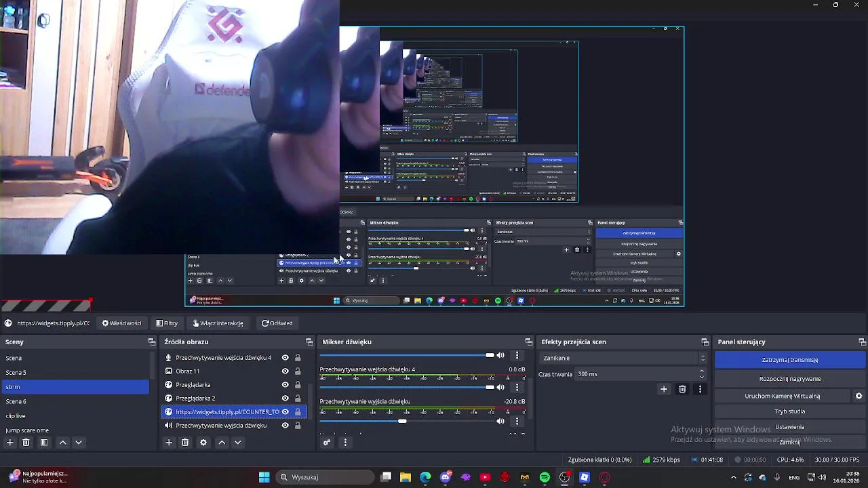
Task: Open the Windows Start menu
Action: pyautogui.click(x=264, y=477)
